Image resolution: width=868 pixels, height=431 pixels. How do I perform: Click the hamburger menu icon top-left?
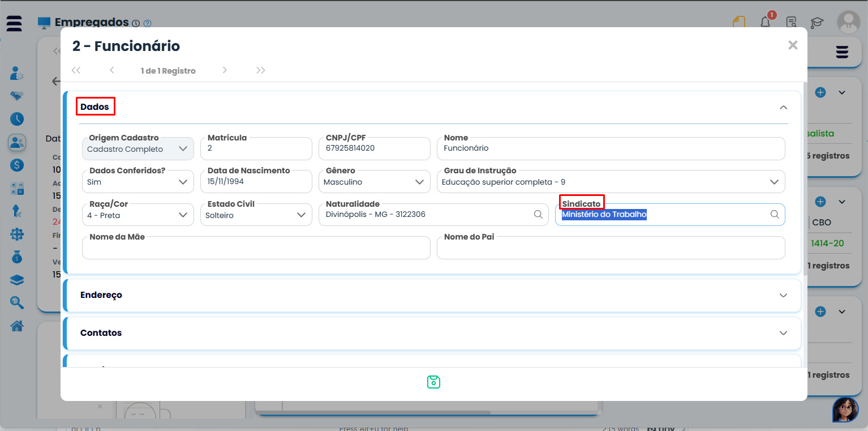[14, 23]
